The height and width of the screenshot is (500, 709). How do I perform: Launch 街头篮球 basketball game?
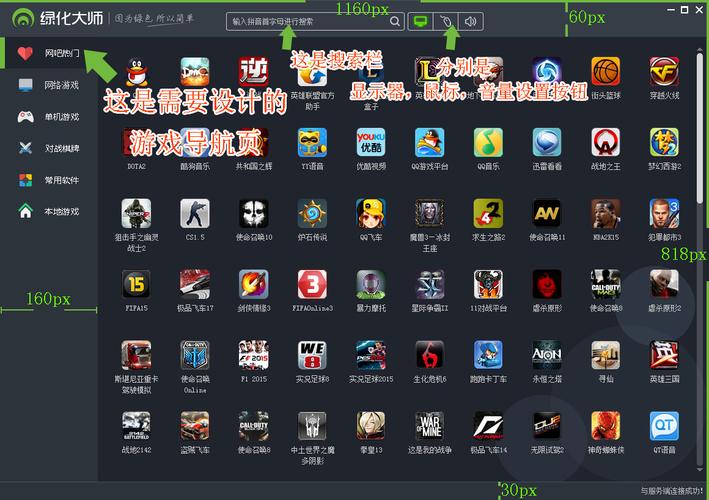605,71
